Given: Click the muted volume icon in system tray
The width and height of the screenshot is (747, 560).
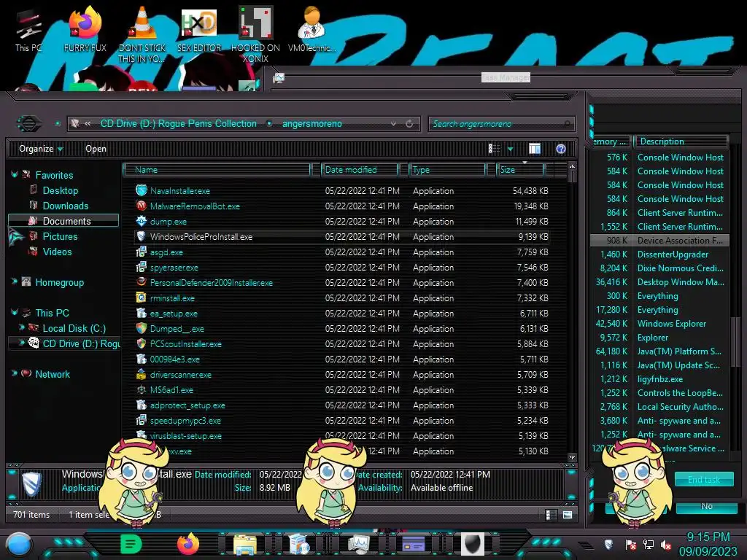Looking at the screenshot, I should coord(666,545).
